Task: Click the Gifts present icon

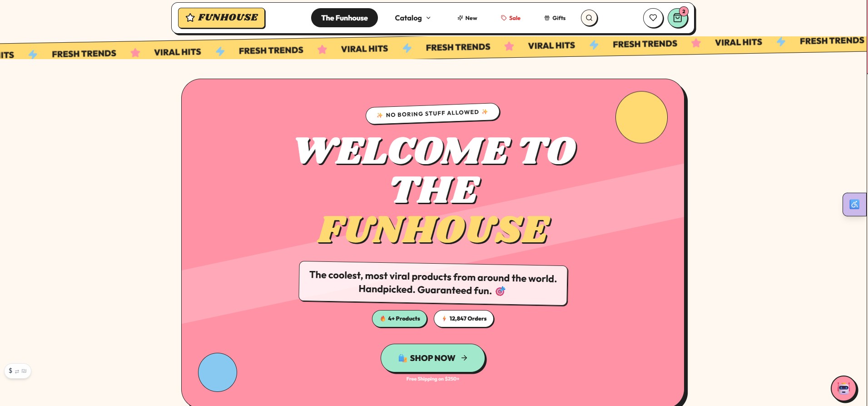Action: click(547, 18)
